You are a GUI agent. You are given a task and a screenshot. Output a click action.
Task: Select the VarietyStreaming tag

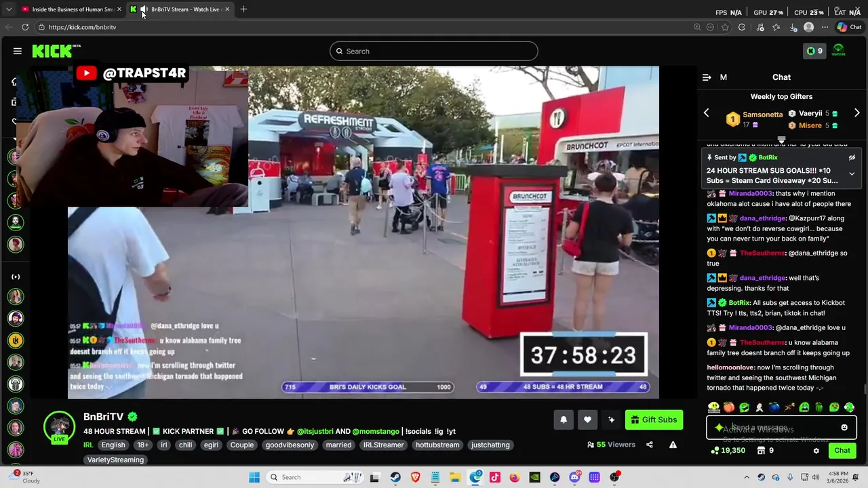click(x=115, y=460)
